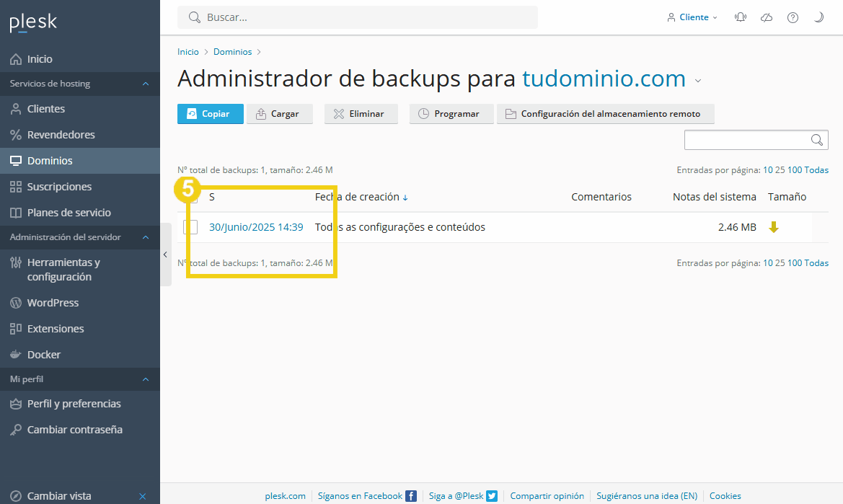Screen dimensions: 843x504
Task: Open plesk.com footer link
Action: [285, 496]
